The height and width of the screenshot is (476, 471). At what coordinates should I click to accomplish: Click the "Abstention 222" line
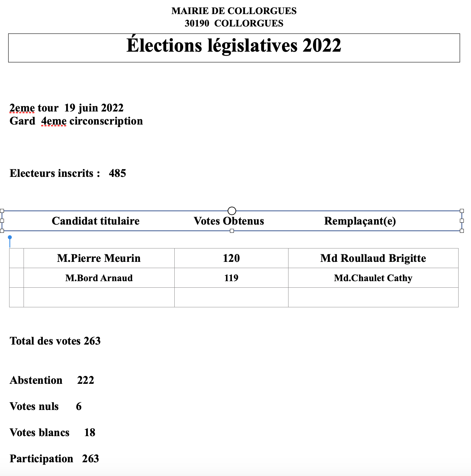coord(52,380)
